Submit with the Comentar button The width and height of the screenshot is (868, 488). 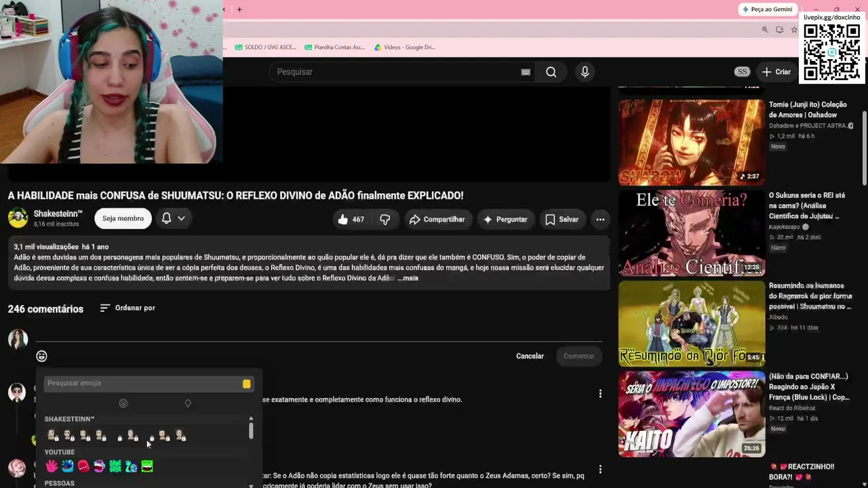click(x=578, y=356)
